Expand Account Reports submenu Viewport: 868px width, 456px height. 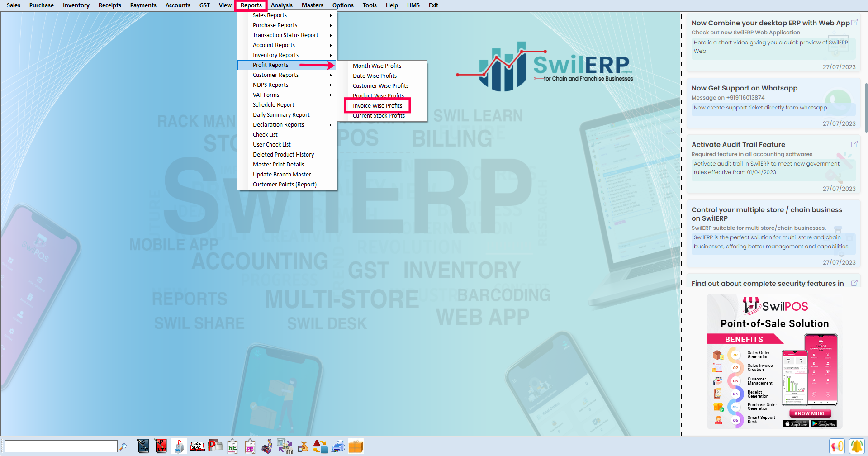pyautogui.click(x=287, y=45)
